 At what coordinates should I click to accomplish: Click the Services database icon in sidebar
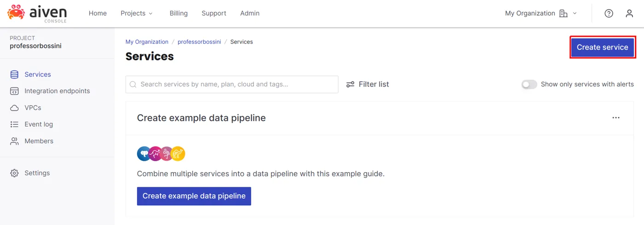[14, 74]
